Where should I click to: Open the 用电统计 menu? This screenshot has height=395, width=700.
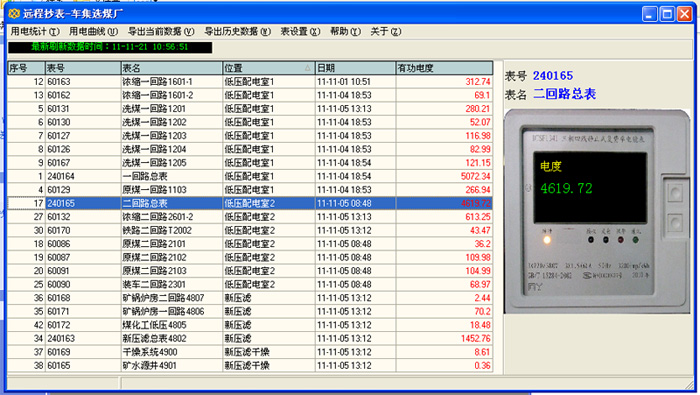click(x=35, y=31)
